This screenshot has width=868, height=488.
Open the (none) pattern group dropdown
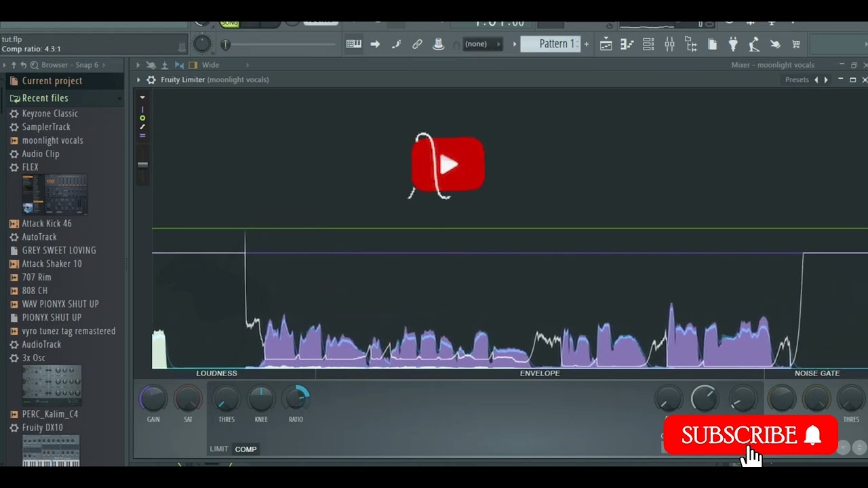click(482, 44)
